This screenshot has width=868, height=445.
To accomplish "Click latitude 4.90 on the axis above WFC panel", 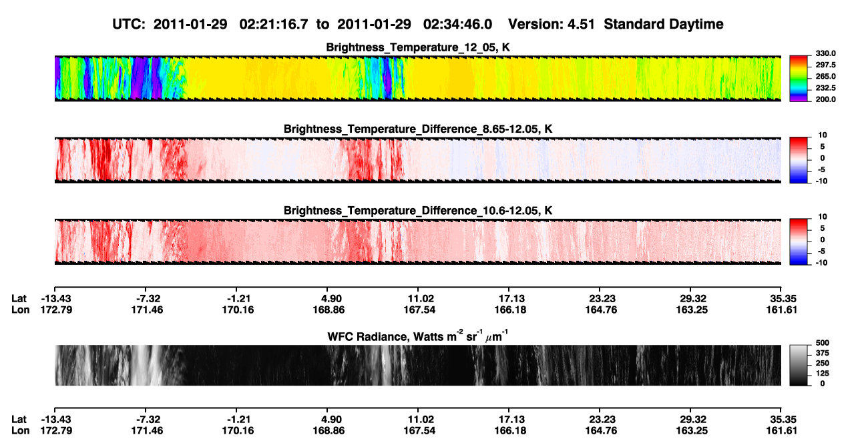I will (x=327, y=299).
